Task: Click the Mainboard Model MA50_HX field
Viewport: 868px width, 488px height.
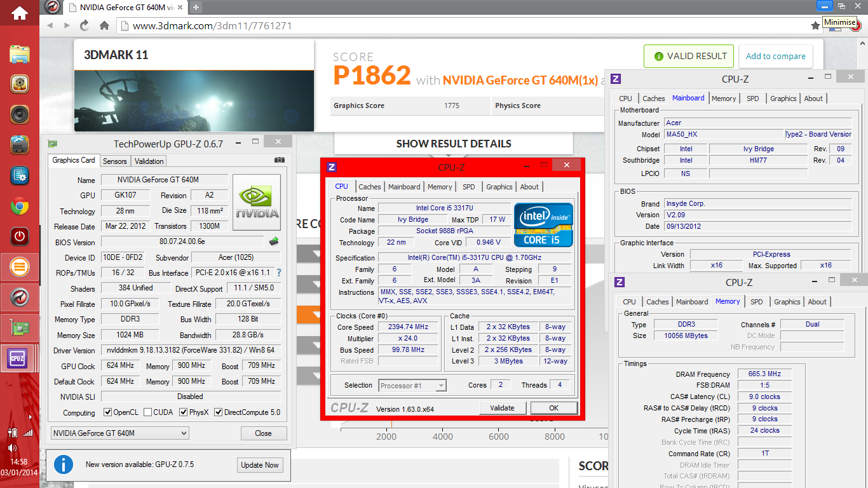Action: click(724, 134)
